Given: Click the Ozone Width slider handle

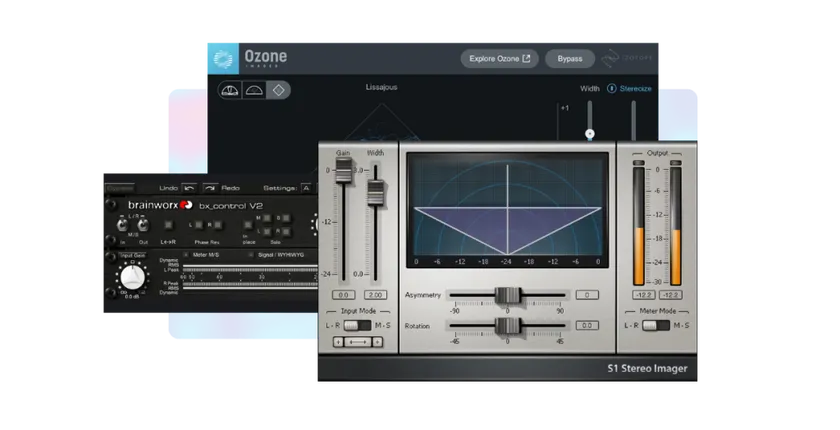Looking at the screenshot, I should 590,134.
